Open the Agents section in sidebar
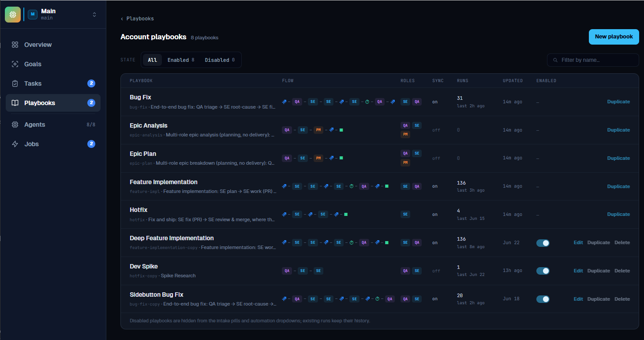 tap(53, 125)
